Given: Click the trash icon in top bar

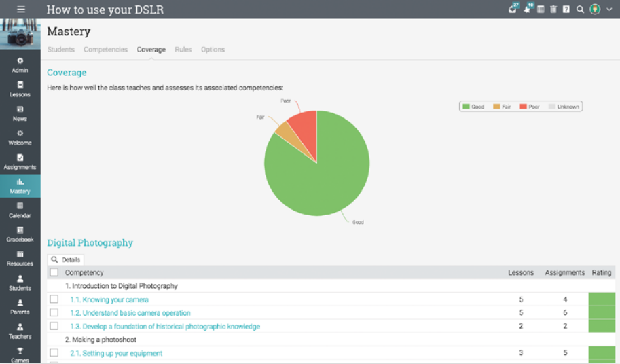Looking at the screenshot, I should point(553,10).
